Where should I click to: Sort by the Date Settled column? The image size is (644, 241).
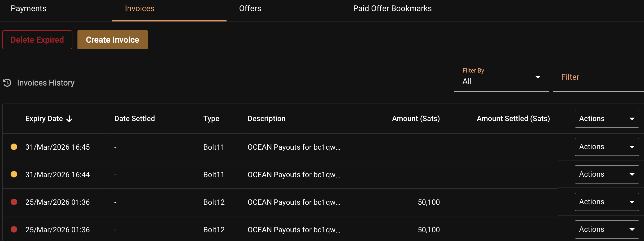(134, 119)
